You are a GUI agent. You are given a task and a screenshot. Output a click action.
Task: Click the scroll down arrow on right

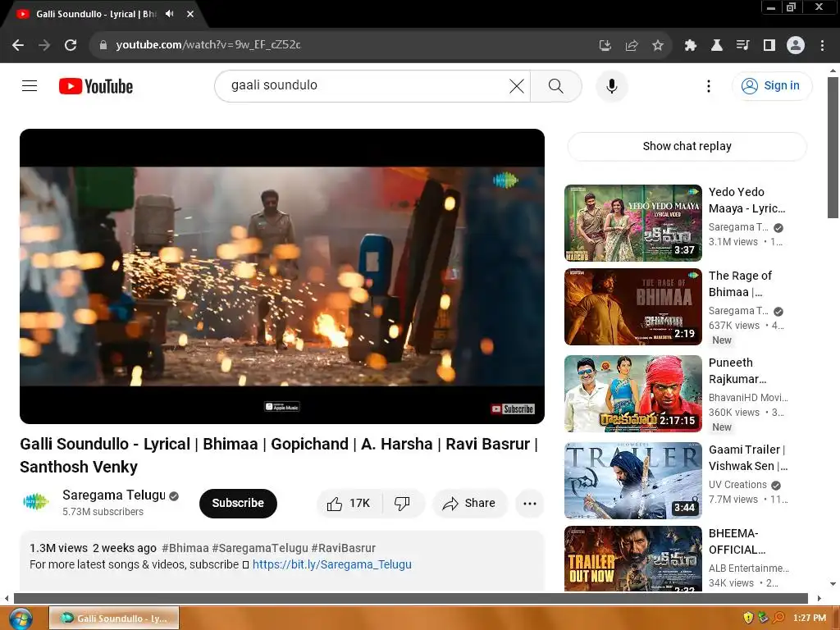(x=833, y=584)
